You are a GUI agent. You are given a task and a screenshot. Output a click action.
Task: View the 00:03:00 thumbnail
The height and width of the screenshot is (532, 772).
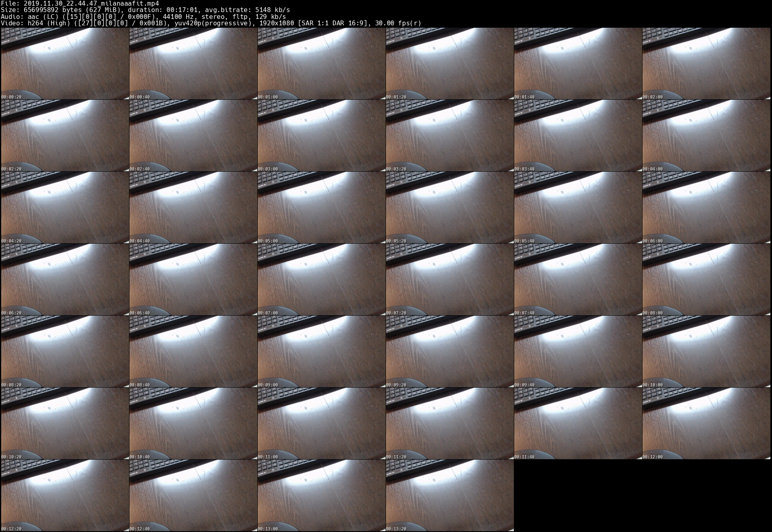321,136
